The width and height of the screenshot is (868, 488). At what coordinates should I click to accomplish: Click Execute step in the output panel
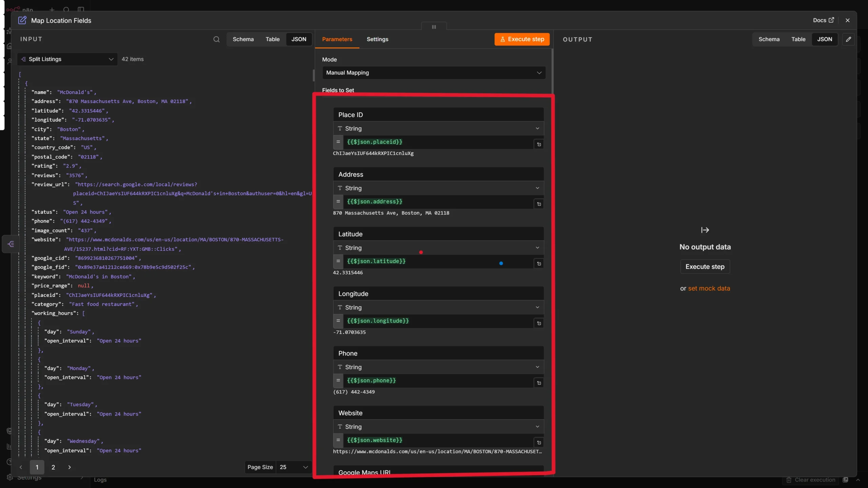click(705, 267)
